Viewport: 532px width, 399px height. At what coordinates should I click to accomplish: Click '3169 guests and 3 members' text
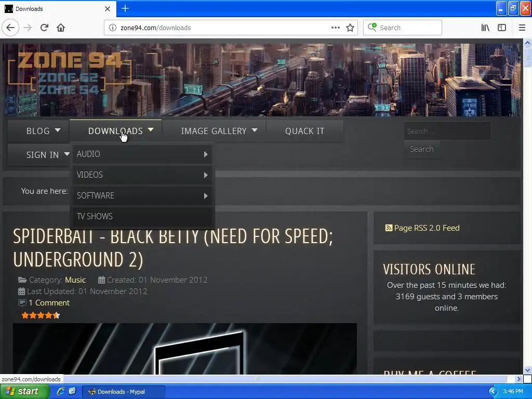(x=446, y=297)
